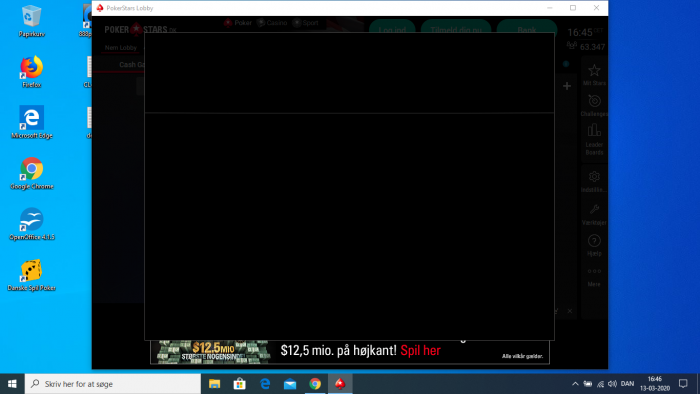
Task: Click the Log ind button
Action: click(392, 28)
